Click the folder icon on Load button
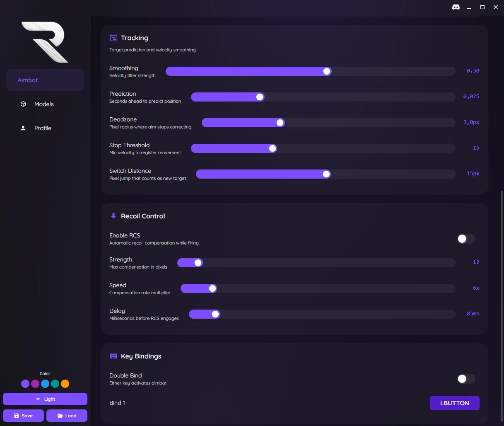This screenshot has width=504, height=426. pyautogui.click(x=60, y=416)
